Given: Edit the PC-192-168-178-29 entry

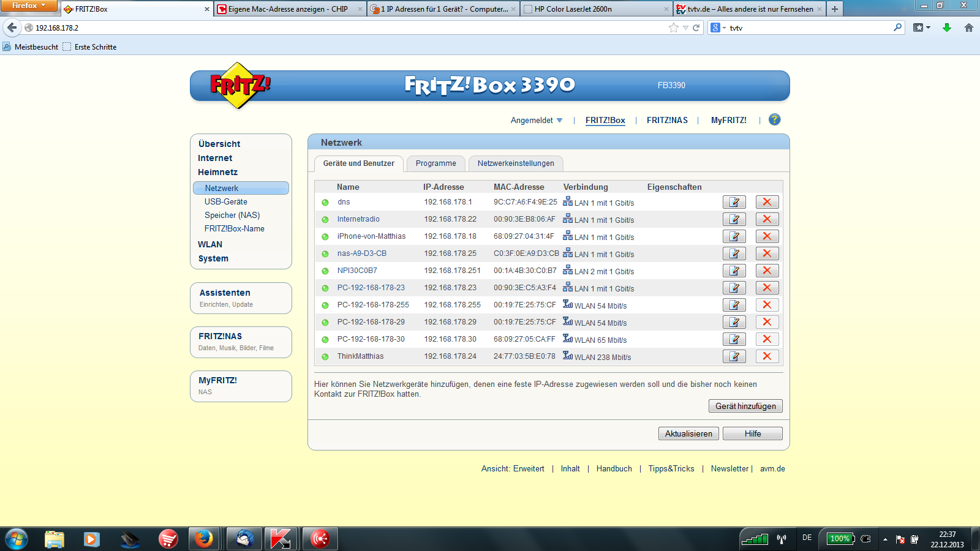Looking at the screenshot, I should pos(734,322).
